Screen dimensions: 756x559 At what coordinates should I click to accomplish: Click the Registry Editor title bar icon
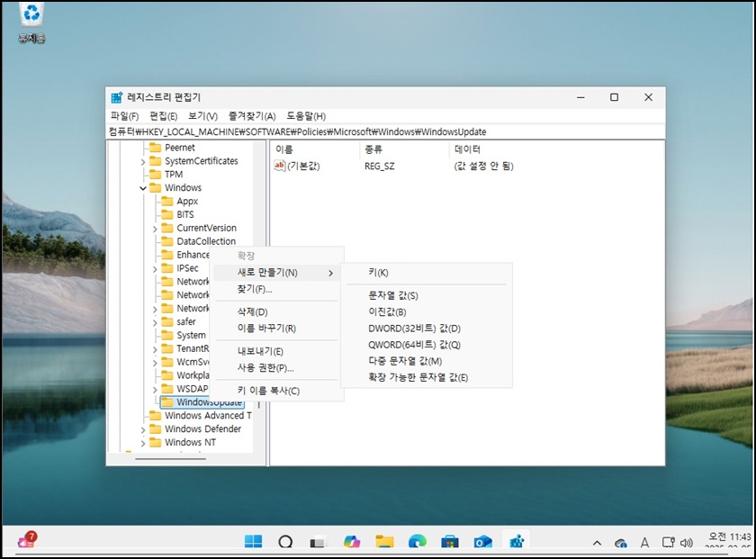point(117,97)
